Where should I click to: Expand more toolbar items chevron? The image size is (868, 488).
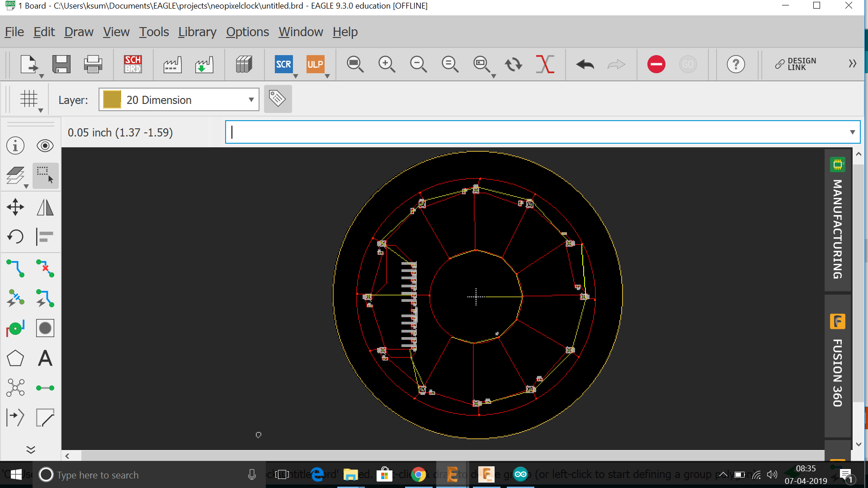coord(852,64)
